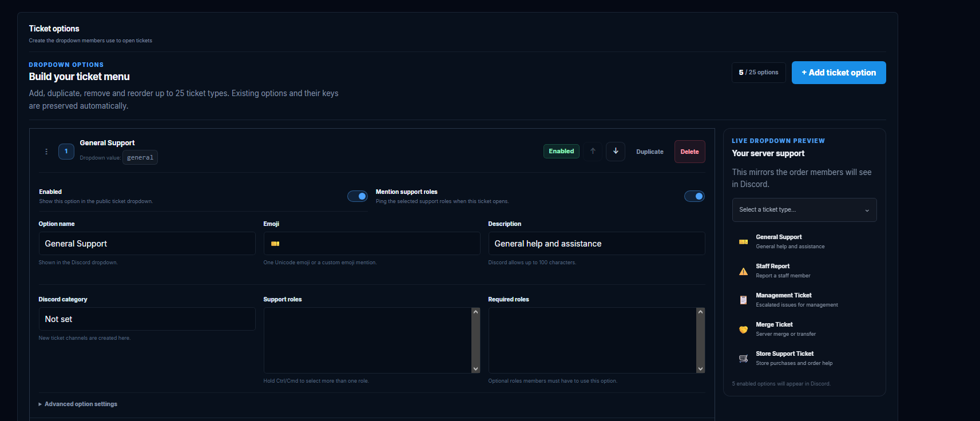The height and width of the screenshot is (421, 980).
Task: Click the Management Ticket clipboard icon in preview
Action: point(743,300)
